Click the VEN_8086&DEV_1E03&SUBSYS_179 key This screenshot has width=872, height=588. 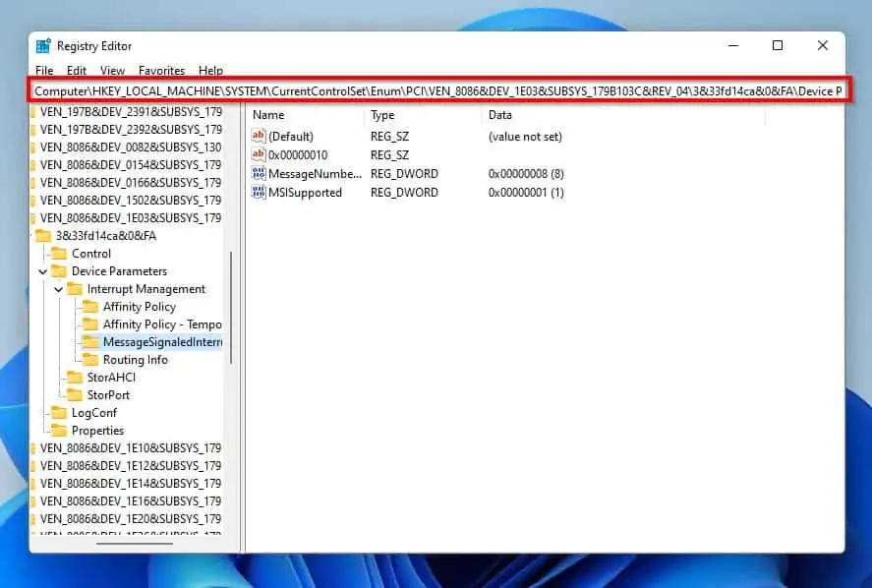(132, 218)
